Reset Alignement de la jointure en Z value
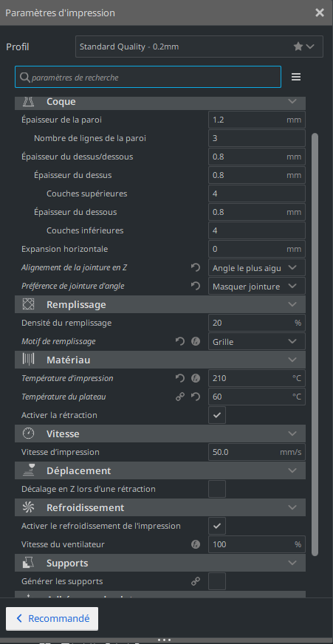This screenshot has height=644, width=333. coord(196,267)
